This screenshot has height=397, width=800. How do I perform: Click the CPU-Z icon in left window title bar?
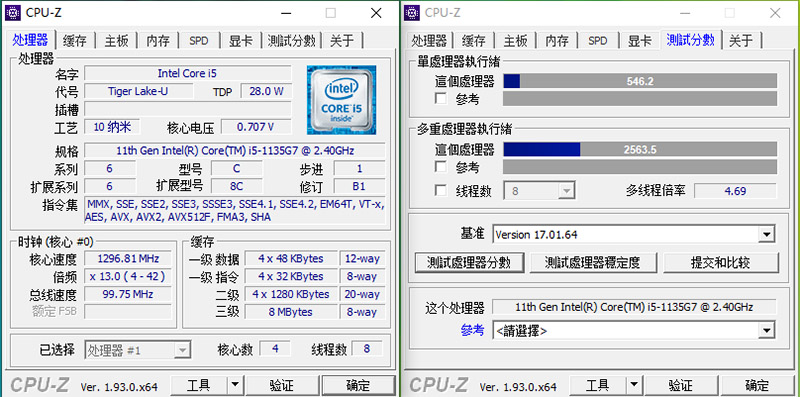point(13,13)
